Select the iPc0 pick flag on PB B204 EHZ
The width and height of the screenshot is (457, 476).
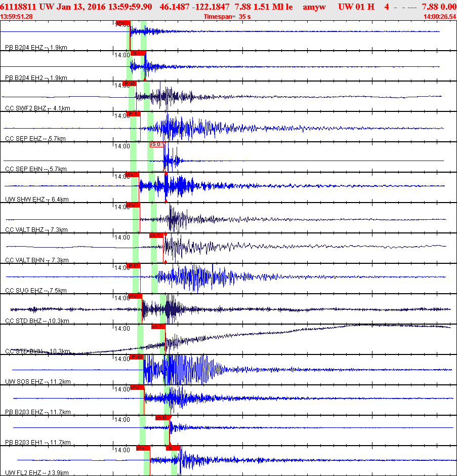(x=123, y=23)
